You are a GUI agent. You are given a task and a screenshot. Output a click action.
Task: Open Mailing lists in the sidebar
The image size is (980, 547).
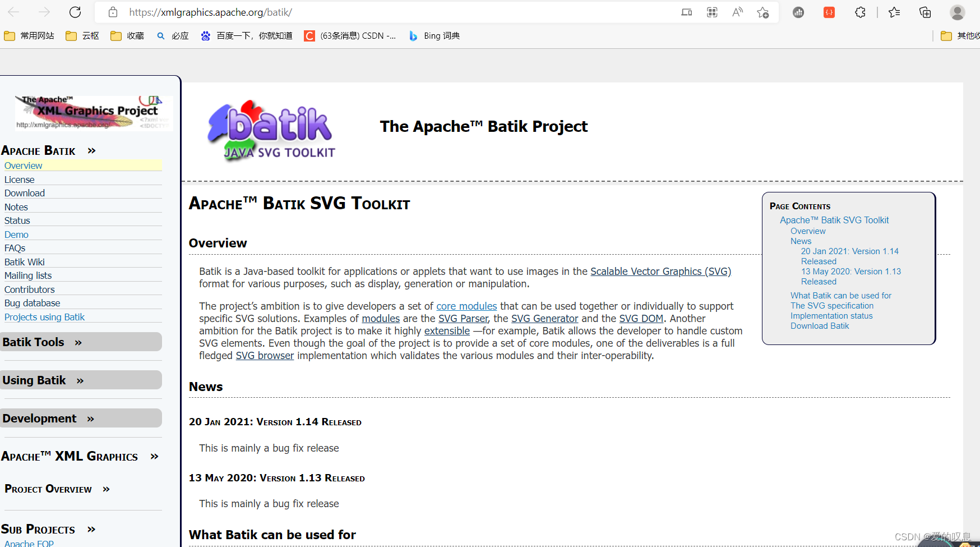coord(28,275)
